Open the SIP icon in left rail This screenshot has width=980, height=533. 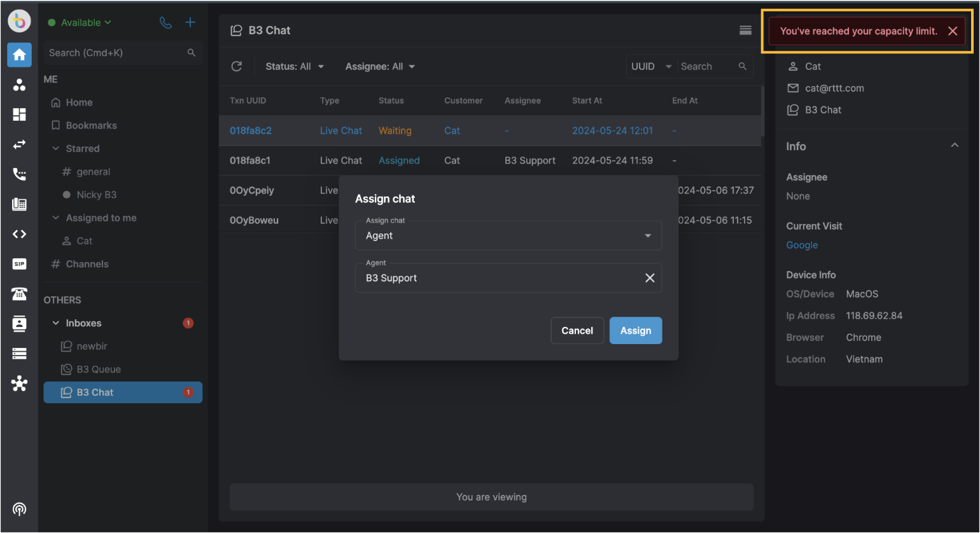tap(20, 264)
